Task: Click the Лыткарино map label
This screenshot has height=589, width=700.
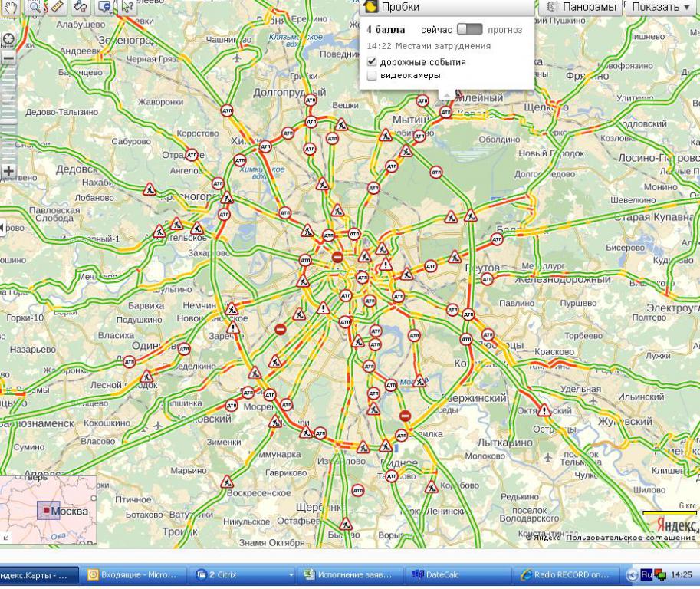Action: pos(505,443)
